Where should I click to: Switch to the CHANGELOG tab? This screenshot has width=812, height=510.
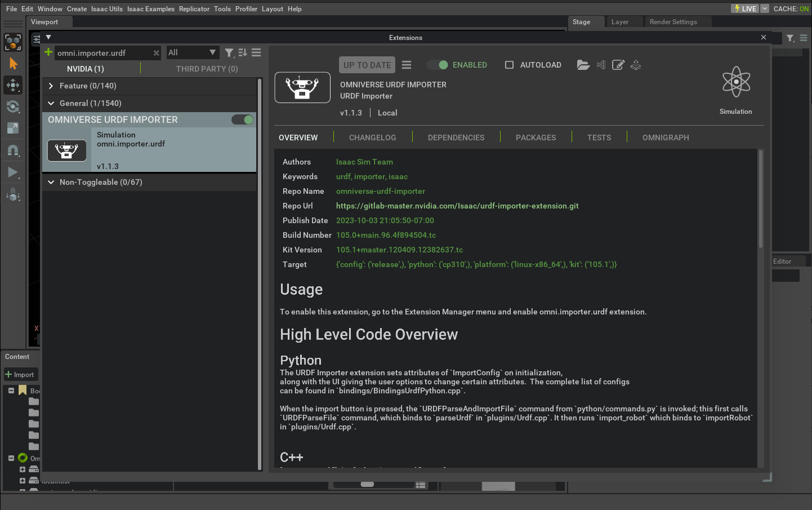[373, 138]
